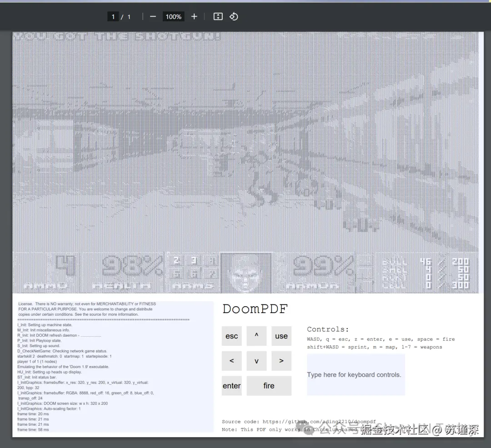Click the < turn left button
Screen dimensions: 491x448
click(232, 361)
